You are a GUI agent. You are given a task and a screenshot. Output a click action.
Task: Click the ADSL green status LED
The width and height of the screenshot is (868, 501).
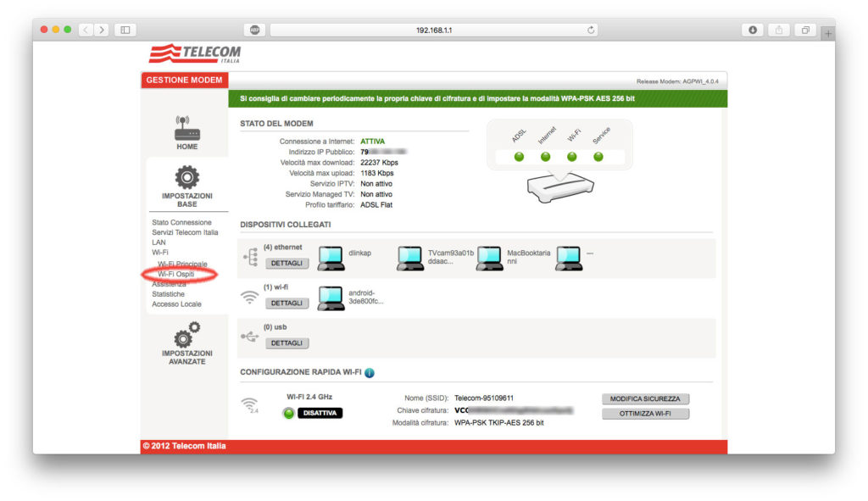[519, 157]
